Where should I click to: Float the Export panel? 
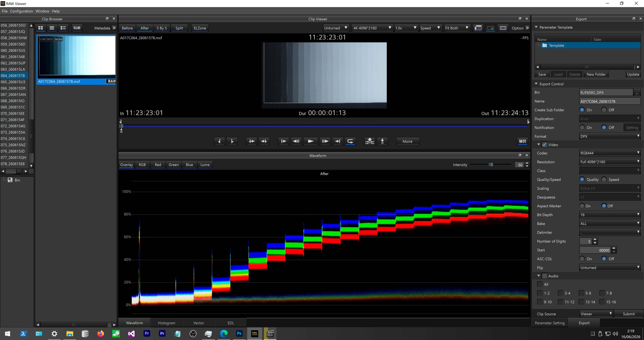pos(634,19)
